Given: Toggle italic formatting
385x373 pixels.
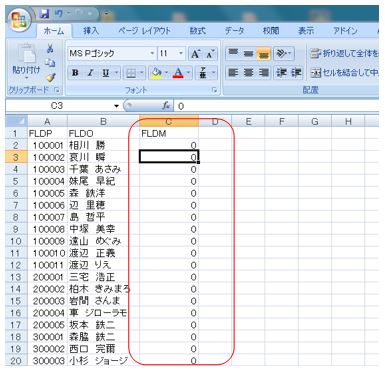Looking at the screenshot, I should click(90, 73).
